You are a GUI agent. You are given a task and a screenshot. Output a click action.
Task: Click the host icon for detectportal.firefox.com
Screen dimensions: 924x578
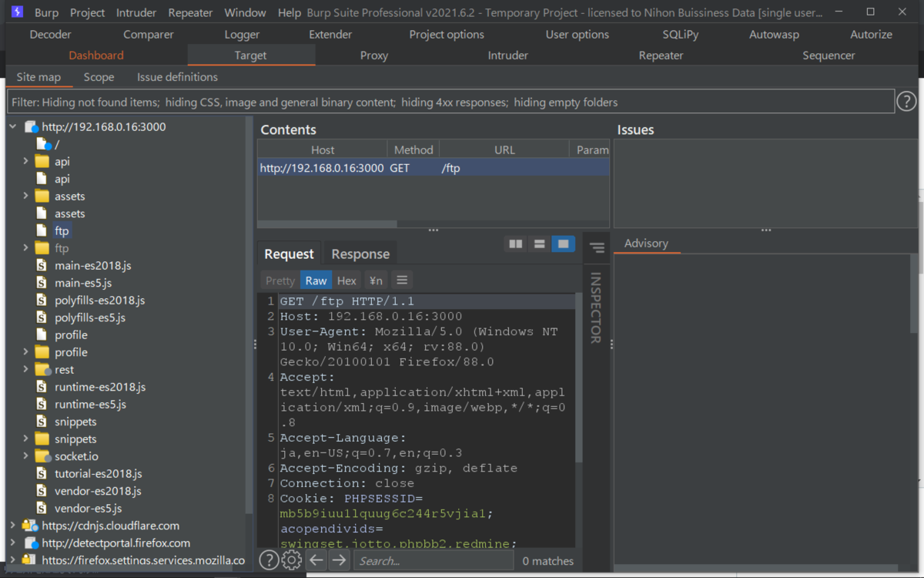pos(31,543)
